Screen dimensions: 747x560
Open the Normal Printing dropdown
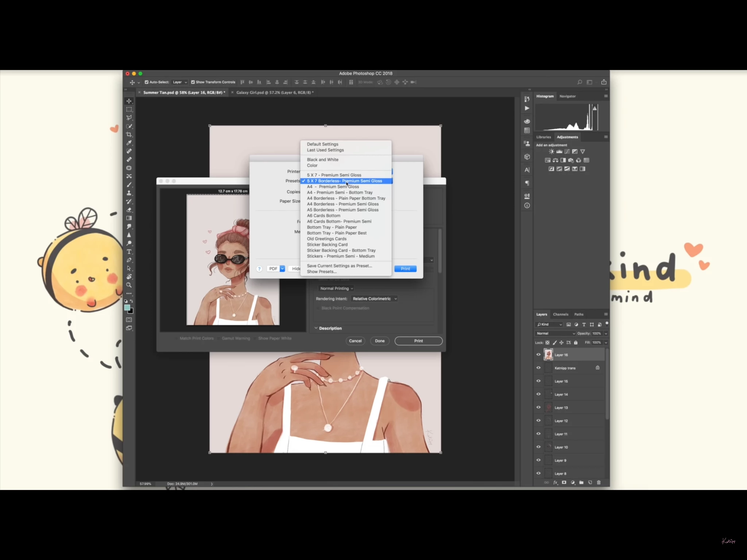click(x=336, y=289)
